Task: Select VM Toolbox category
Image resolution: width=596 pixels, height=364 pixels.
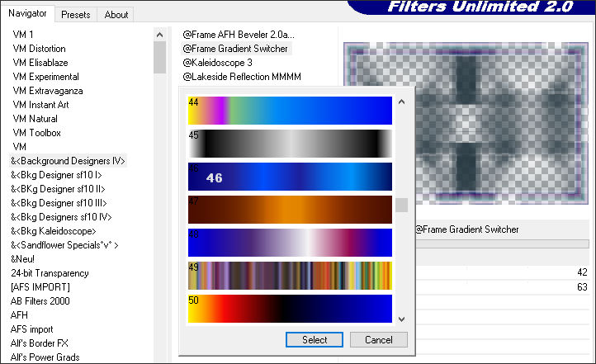Action: coord(36,133)
